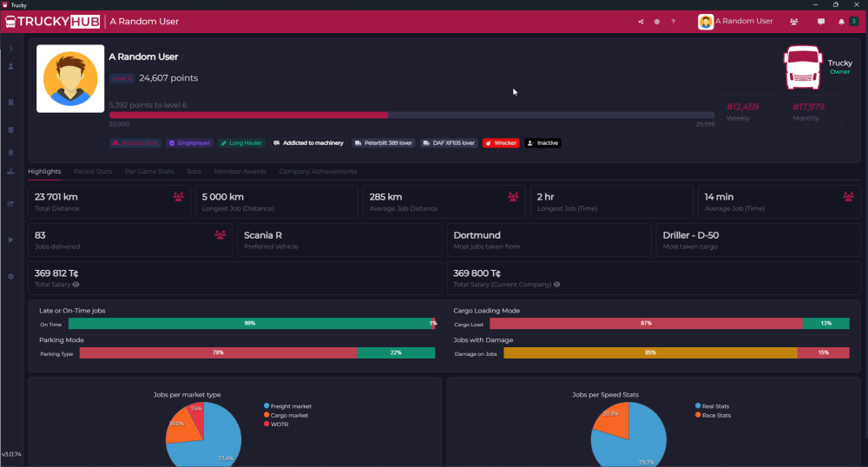Expand the left sidebar with the chevron arrow

tap(10, 49)
